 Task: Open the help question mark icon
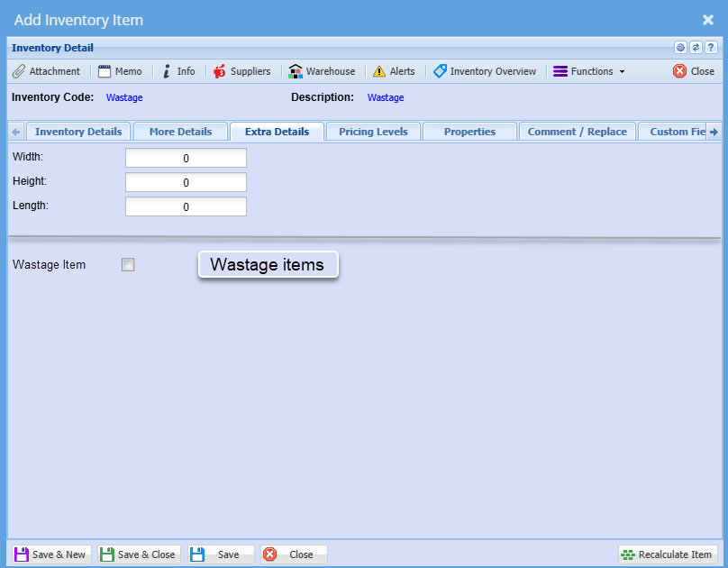(x=711, y=48)
